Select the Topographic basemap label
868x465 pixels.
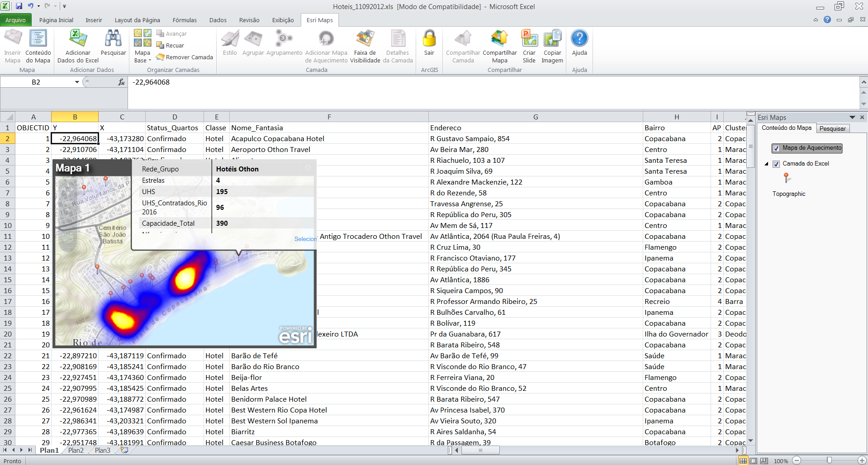(x=789, y=194)
